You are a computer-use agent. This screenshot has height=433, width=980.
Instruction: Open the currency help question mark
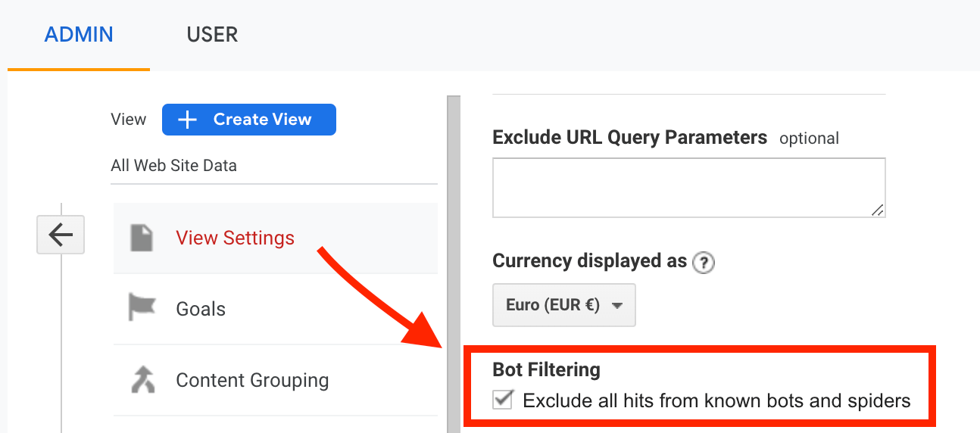click(704, 263)
